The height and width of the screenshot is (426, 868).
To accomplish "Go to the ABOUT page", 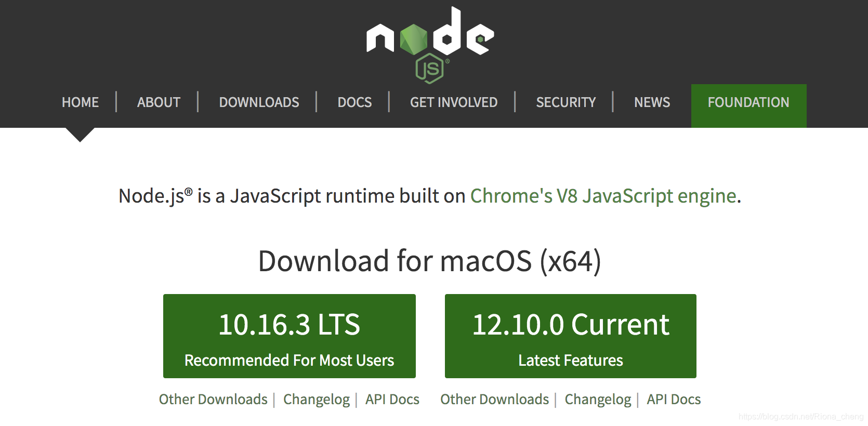I will tap(159, 102).
